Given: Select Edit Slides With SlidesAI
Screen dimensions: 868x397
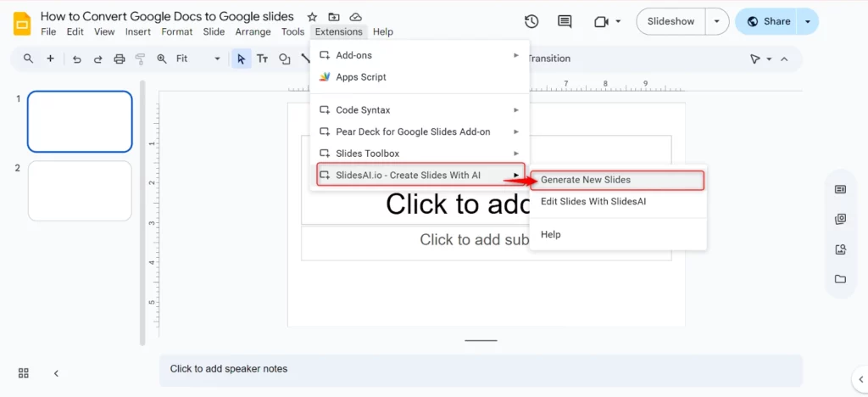Looking at the screenshot, I should [593, 202].
